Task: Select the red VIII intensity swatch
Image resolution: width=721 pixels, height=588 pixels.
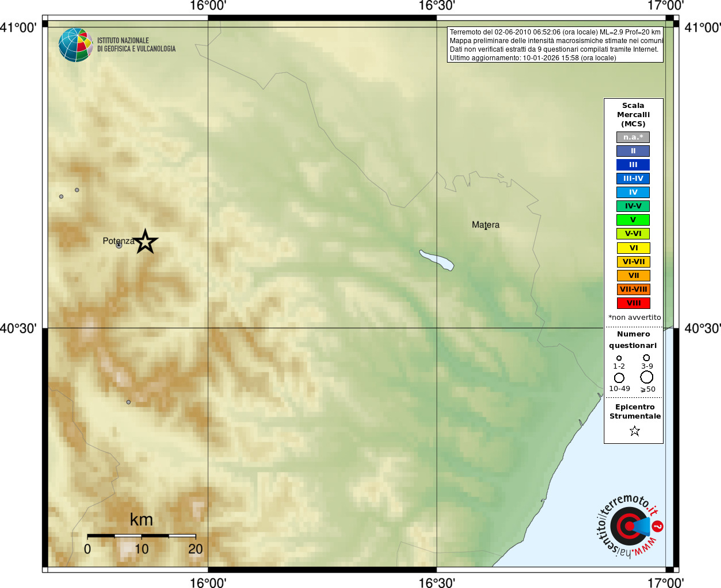Action: click(633, 303)
